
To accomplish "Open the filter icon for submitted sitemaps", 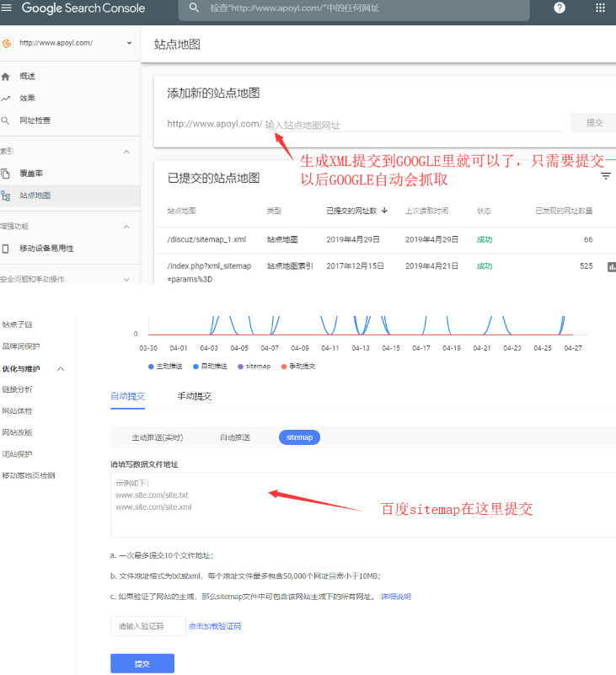I will 606,176.
